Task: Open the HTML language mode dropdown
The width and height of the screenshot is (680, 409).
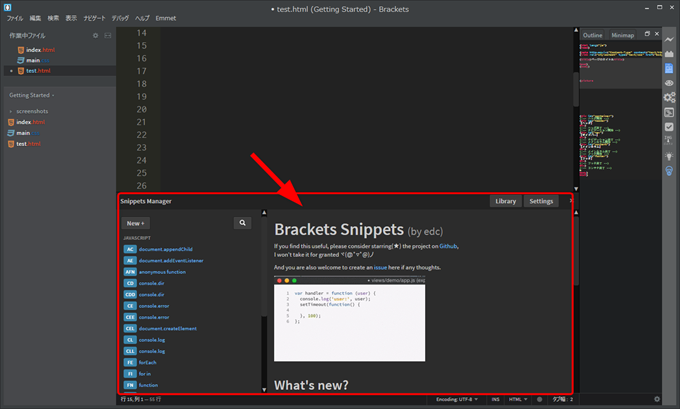Action: 518,399
